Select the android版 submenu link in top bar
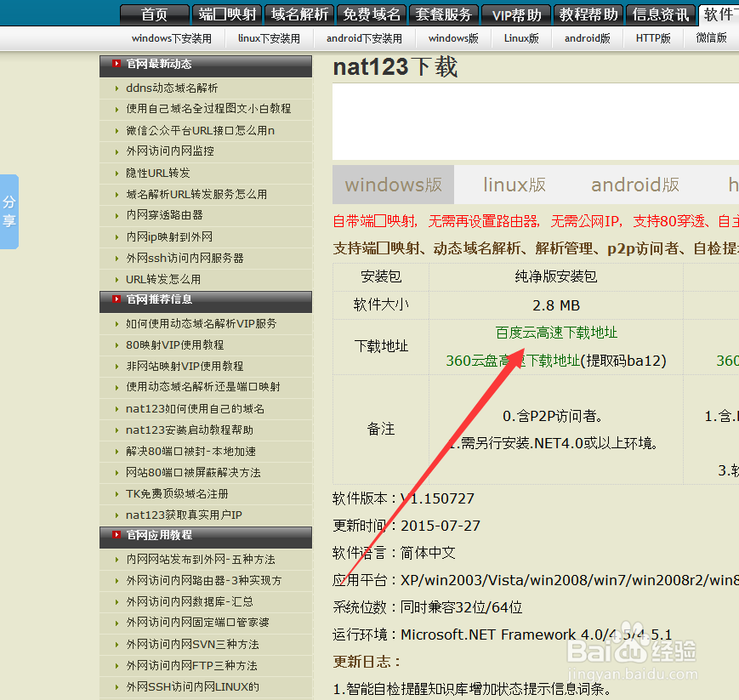Viewport: 739px width, 700px height. coord(588,38)
